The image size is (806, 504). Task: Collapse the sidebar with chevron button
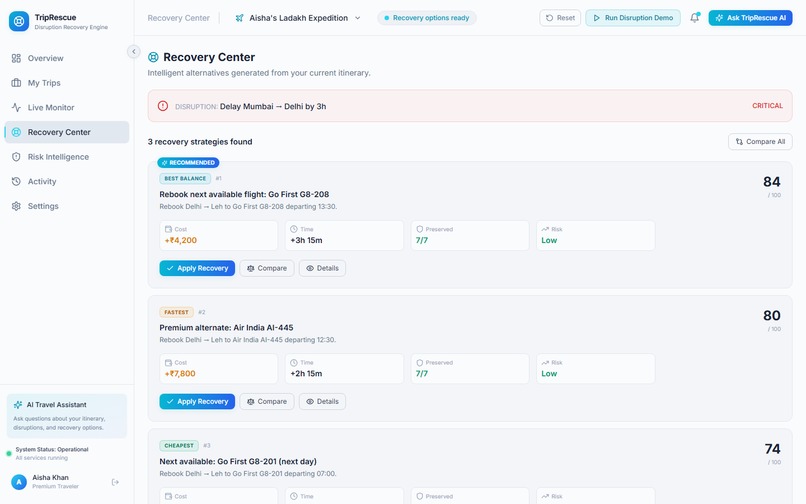pos(134,51)
